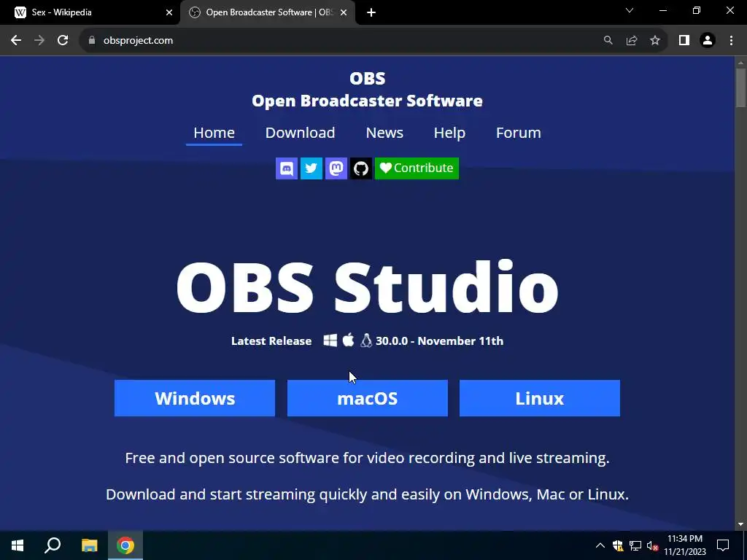Click the 'Open Broadcaster Software' header title
Screen dimensions: 747x560
click(x=367, y=101)
